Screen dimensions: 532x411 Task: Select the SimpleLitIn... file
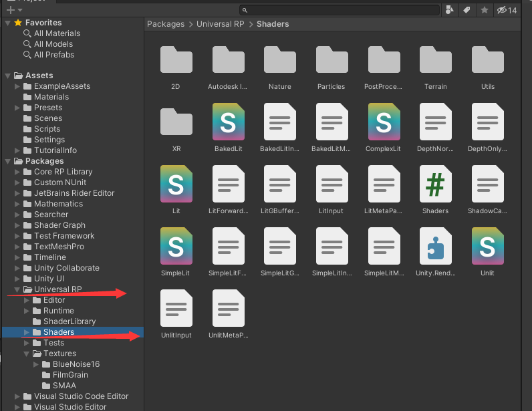[x=331, y=246]
